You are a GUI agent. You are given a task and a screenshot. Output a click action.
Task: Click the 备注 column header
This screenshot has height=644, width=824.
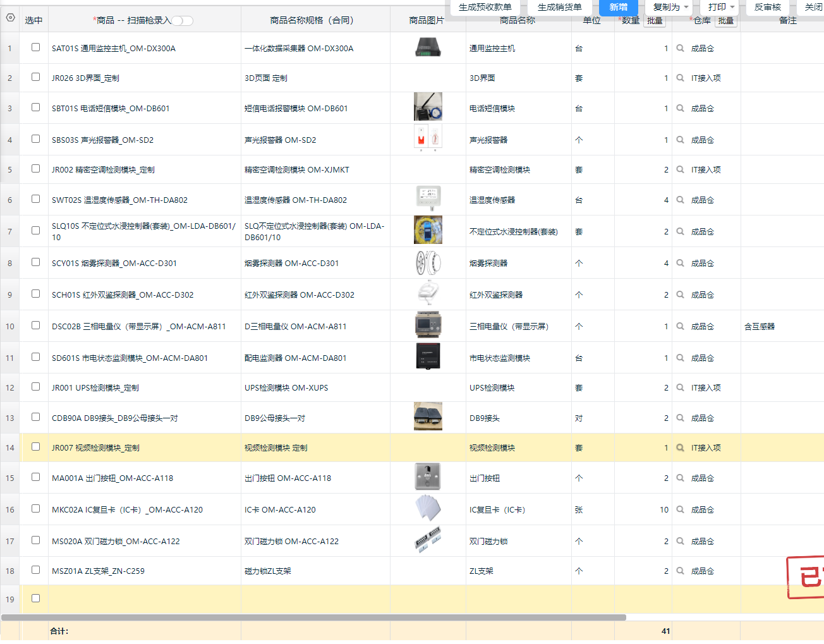[x=788, y=21]
